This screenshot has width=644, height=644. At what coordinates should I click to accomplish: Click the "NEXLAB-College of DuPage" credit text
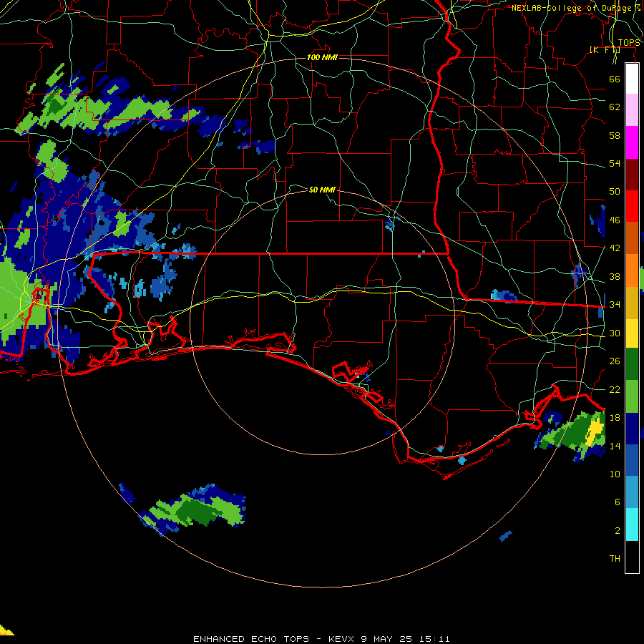(x=572, y=8)
